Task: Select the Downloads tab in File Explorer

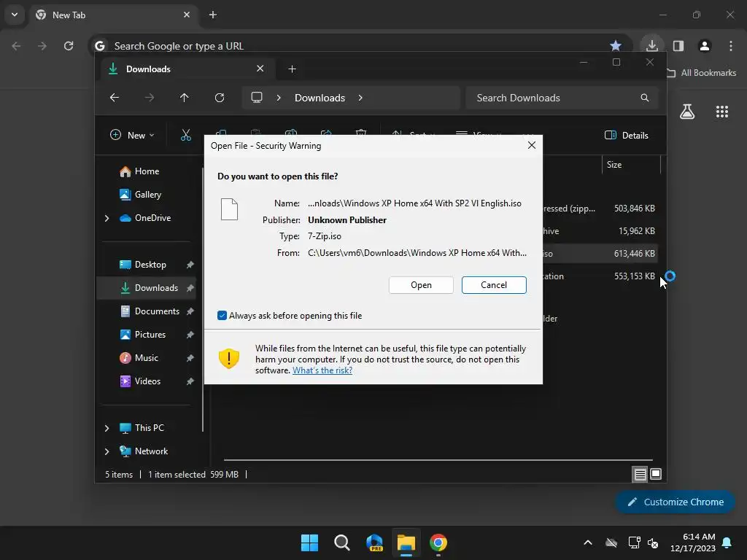Action: [x=186, y=69]
